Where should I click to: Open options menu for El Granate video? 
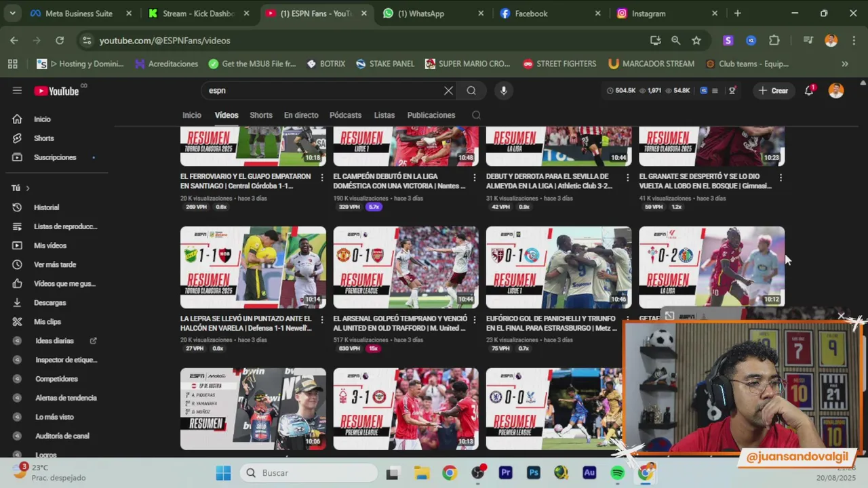781,178
